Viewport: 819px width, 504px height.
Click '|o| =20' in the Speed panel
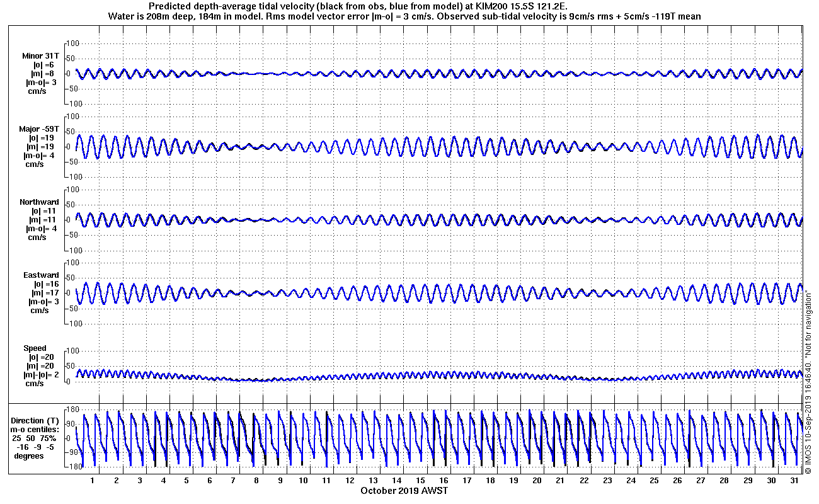[x=41, y=357]
